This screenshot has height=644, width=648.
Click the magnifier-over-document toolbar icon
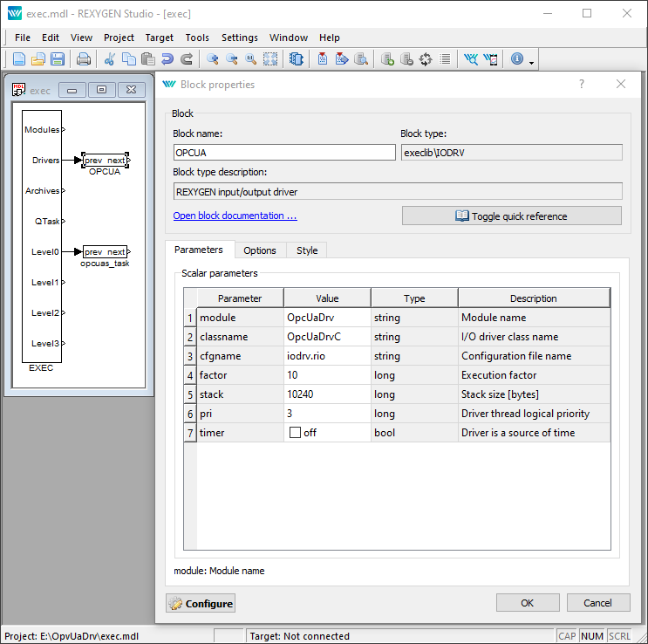pos(361,59)
